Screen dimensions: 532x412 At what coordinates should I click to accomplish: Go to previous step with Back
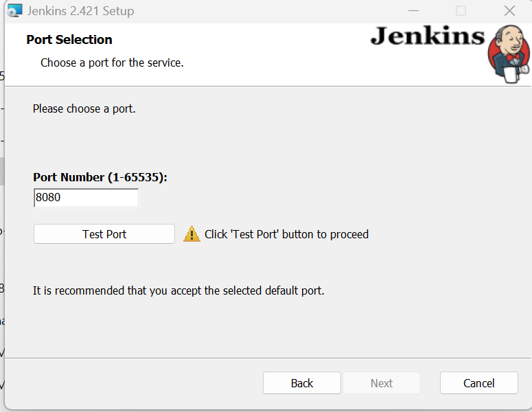tap(301, 383)
